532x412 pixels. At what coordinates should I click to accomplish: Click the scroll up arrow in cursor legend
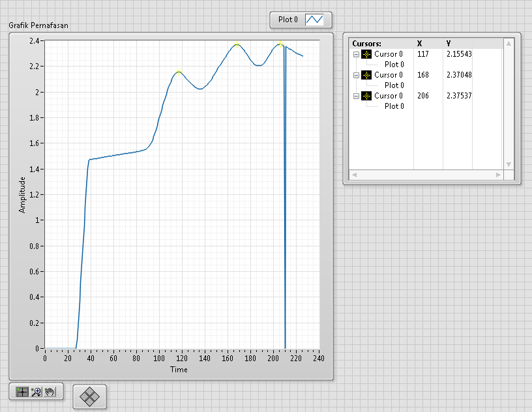pyautogui.click(x=509, y=43)
